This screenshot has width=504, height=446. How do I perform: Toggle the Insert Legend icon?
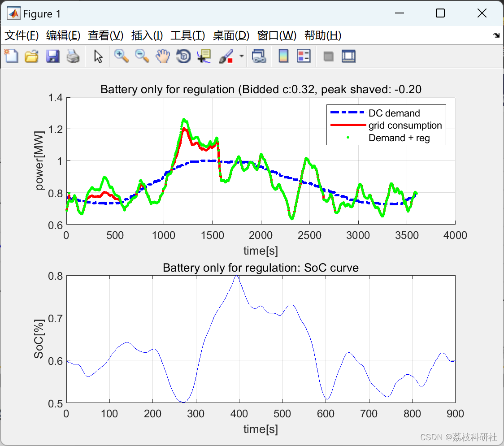pyautogui.click(x=304, y=56)
